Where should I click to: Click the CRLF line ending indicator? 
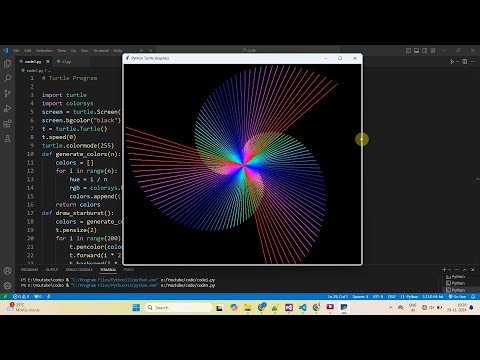392,296
